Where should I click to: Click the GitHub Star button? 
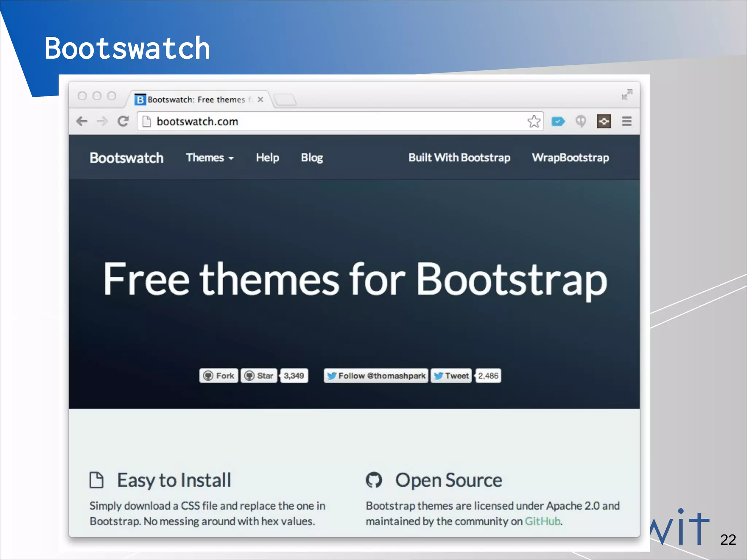coord(259,376)
